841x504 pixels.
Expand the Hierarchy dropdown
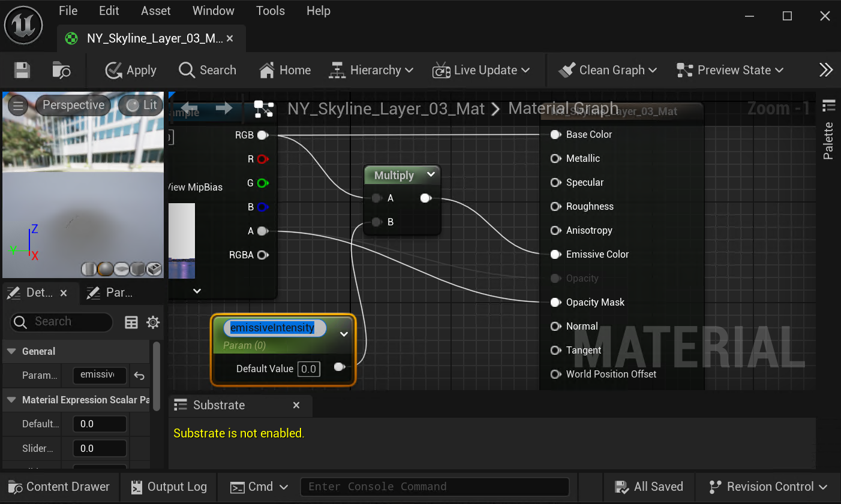click(371, 70)
